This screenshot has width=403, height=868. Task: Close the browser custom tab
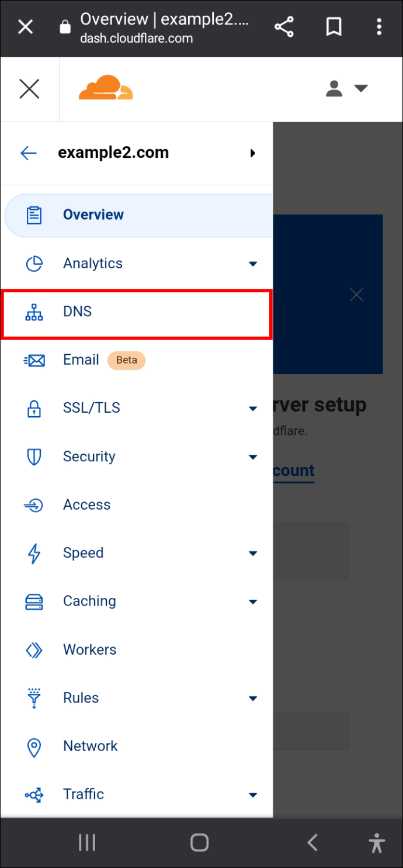click(26, 27)
